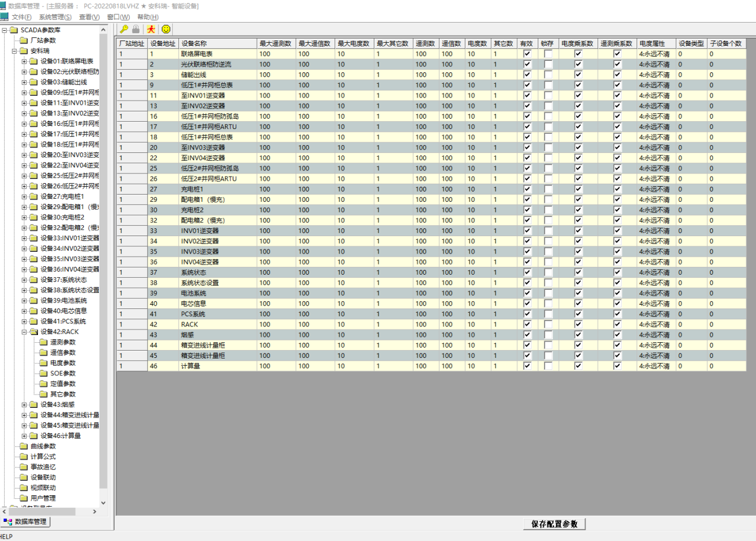756x541 pixels.
Task: Toggle 锁存 checkbox for 电池系统 row
Action: (x=548, y=293)
